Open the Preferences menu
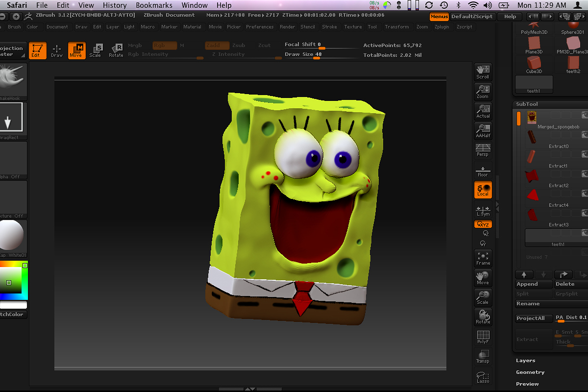This screenshot has width=588, height=392. [x=260, y=27]
